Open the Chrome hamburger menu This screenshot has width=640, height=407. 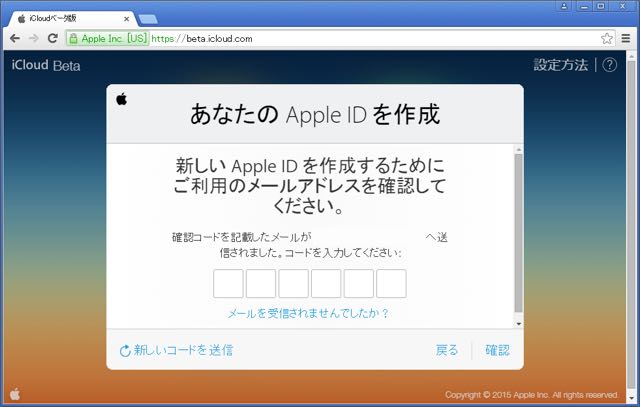(x=626, y=38)
